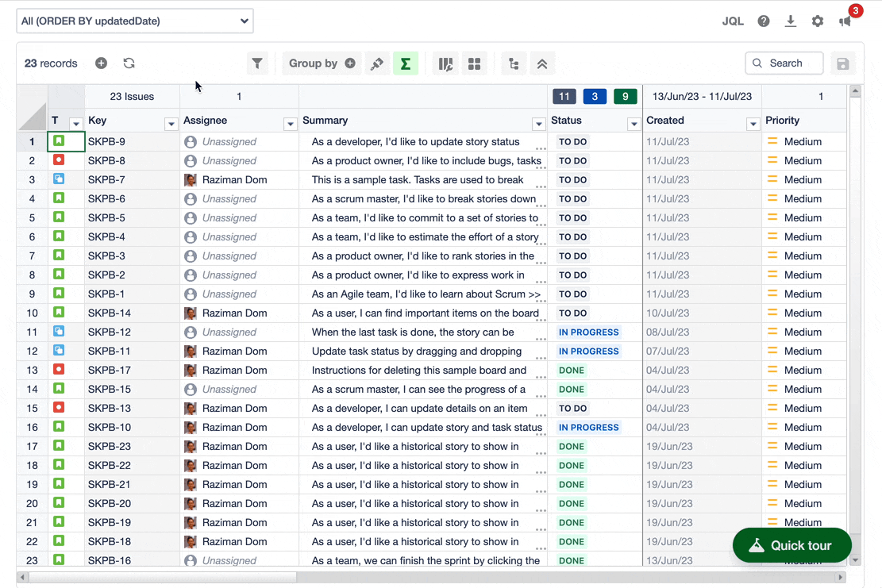Image resolution: width=882 pixels, height=588 pixels.
Task: Refresh the records list
Action: pos(129,63)
